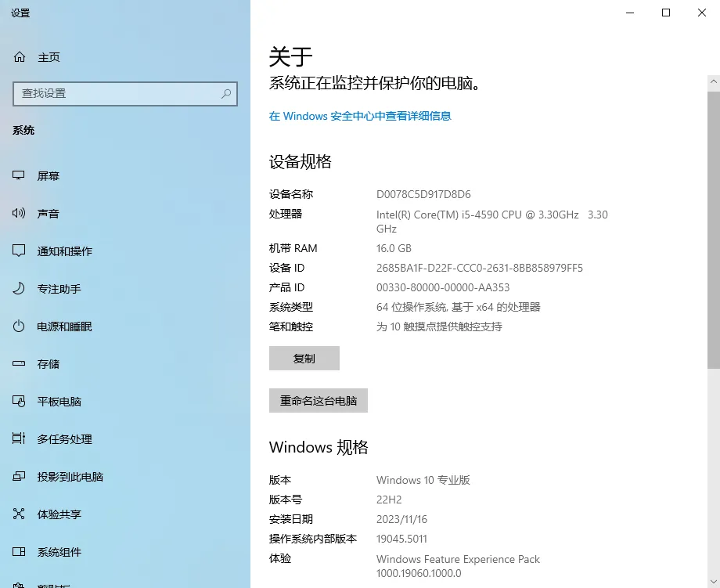Viewport: 720px width, 588px height.
Task: Click the 存储 drive icon
Action: click(x=18, y=363)
